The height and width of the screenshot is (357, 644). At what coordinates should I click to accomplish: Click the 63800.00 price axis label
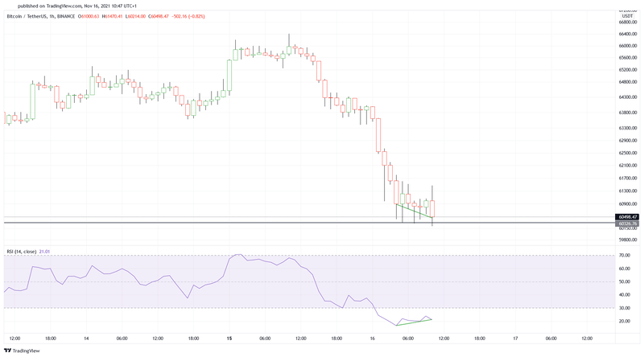click(x=628, y=113)
